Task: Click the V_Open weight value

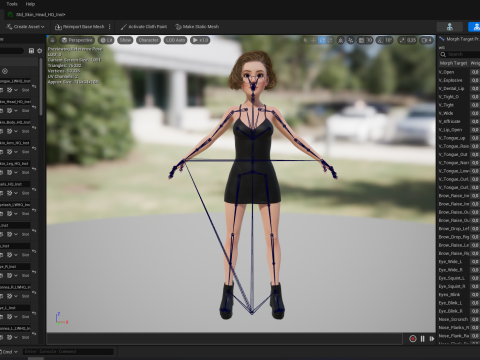Action: click(475, 72)
